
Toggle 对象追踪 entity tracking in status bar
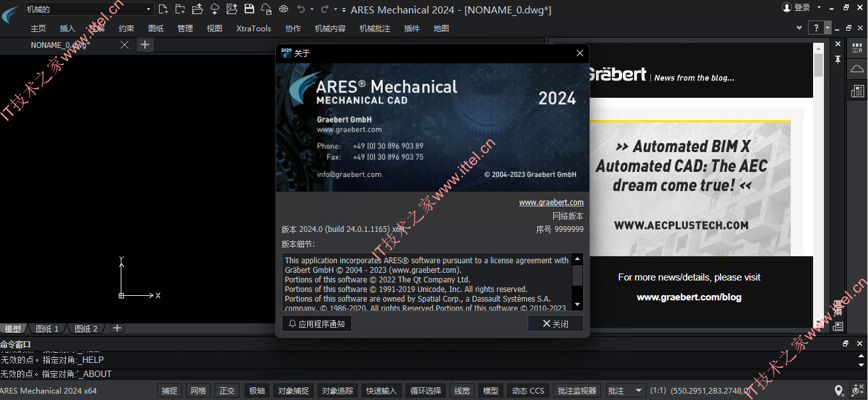coord(337,390)
